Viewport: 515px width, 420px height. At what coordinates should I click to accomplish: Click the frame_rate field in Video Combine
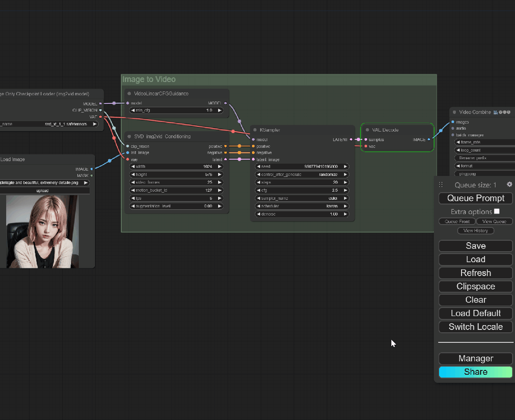485,142
